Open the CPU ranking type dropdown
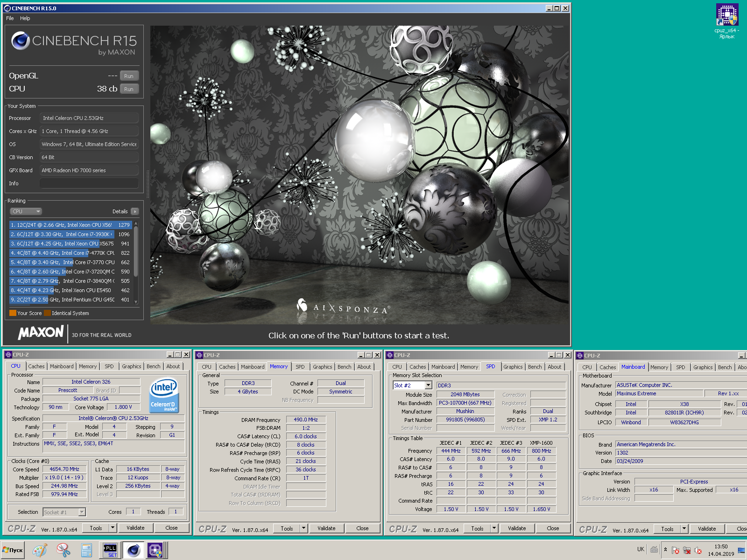747x560 pixels. [26, 211]
